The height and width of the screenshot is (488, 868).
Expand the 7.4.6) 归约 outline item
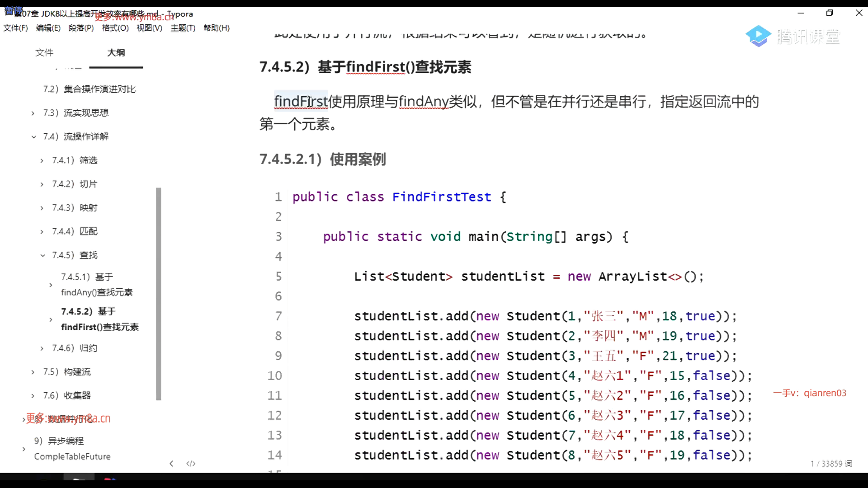click(x=42, y=348)
